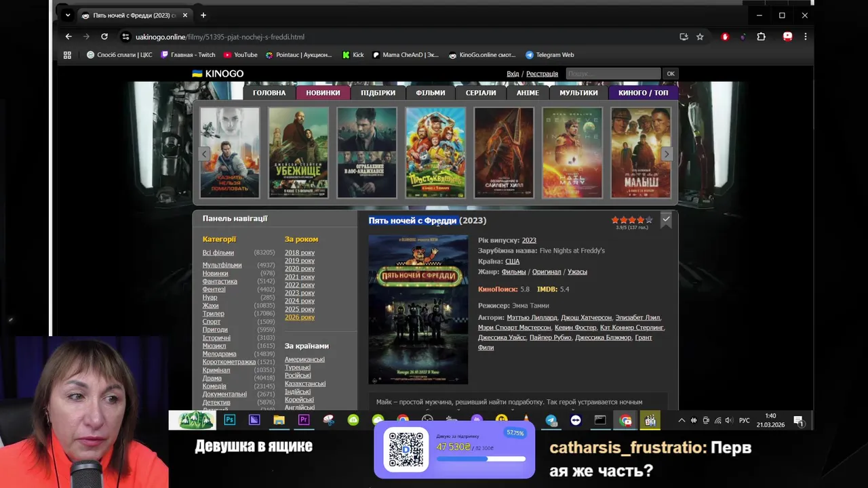This screenshot has width=868, height=488.
Task: Open the Жахи category link
Action: point(210,306)
